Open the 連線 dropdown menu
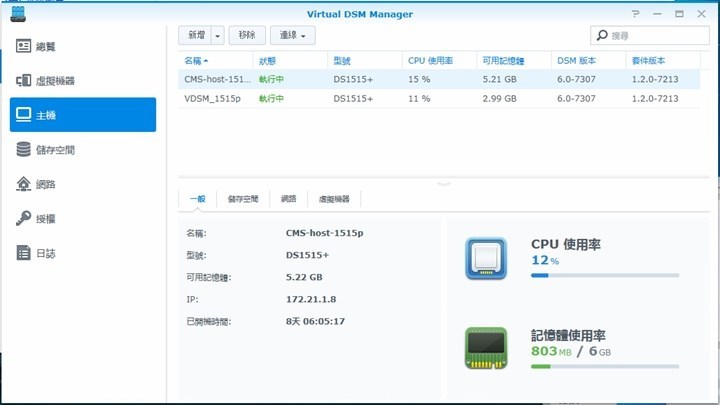 click(x=294, y=35)
